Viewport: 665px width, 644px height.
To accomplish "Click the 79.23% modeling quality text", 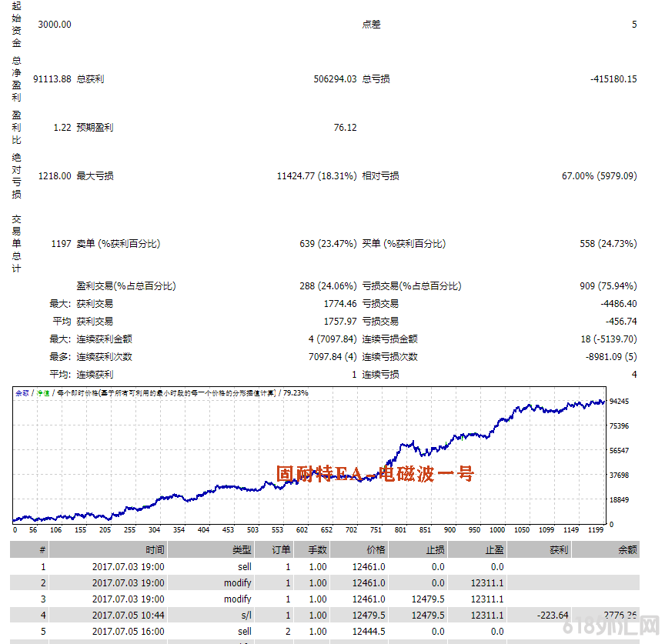I will pos(296,393).
